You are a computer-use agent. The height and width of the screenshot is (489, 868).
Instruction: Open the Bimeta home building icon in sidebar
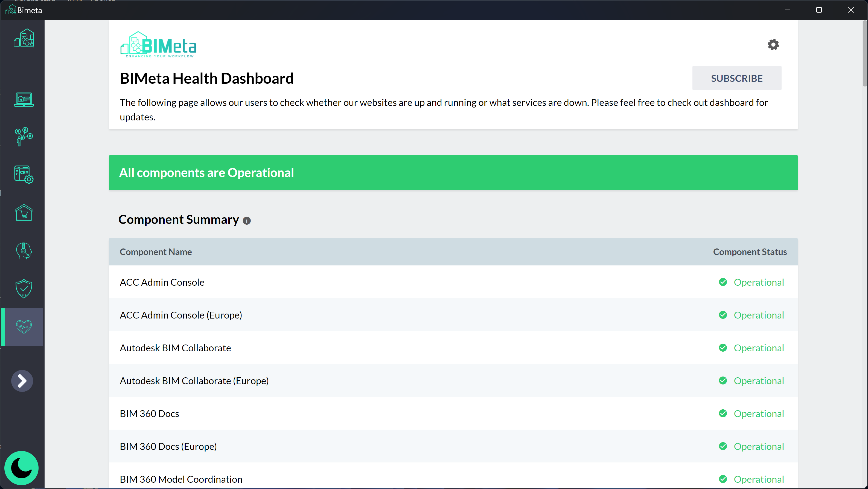24,38
